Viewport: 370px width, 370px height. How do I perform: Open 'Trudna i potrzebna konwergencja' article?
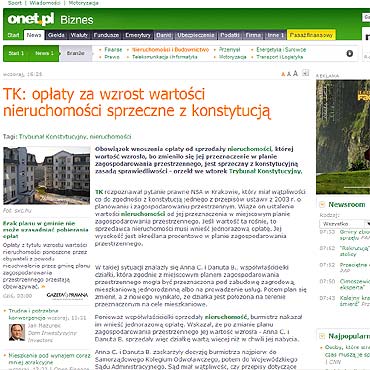(x=33, y=314)
